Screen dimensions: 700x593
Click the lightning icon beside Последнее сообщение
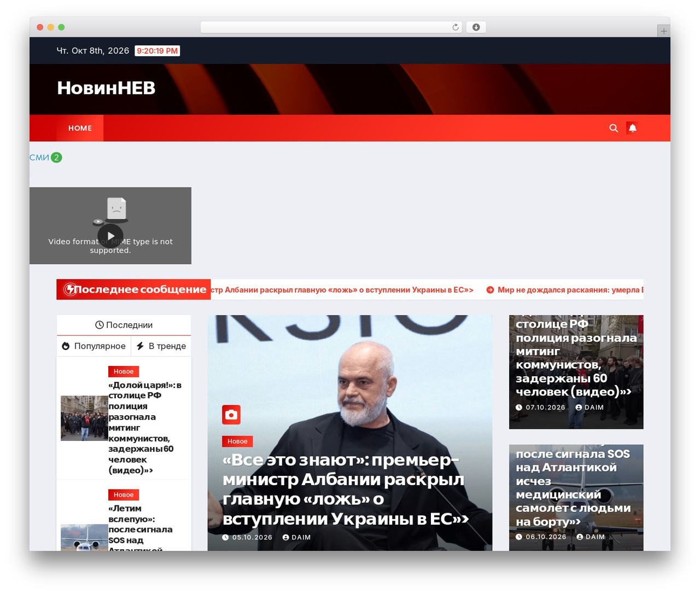coord(69,289)
